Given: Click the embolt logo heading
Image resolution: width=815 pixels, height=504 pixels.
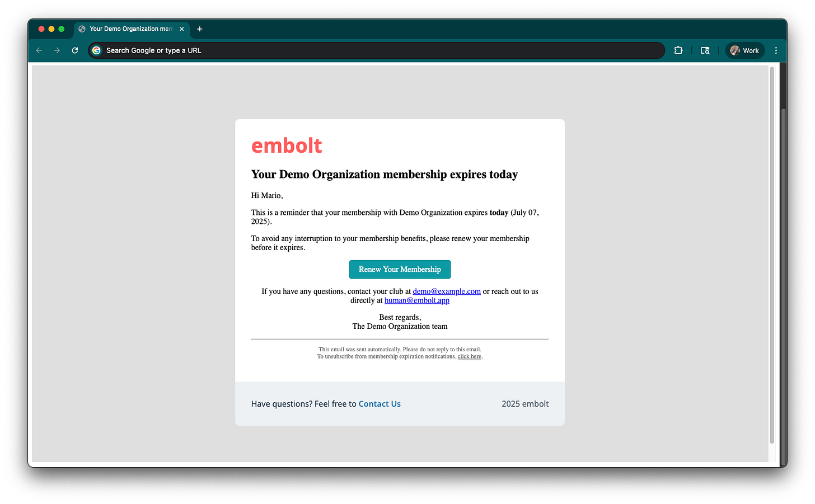Looking at the screenshot, I should point(287,145).
